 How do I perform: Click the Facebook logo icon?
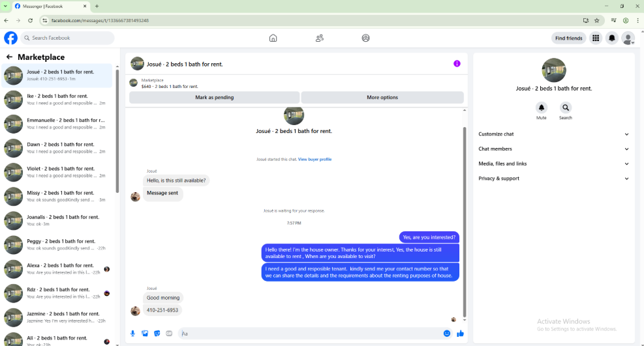(10, 38)
